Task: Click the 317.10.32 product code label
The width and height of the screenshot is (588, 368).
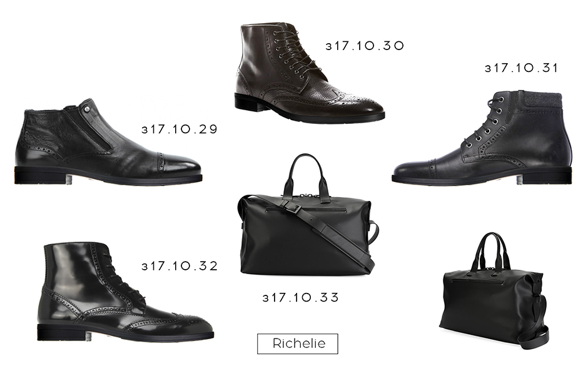Action: point(180,266)
